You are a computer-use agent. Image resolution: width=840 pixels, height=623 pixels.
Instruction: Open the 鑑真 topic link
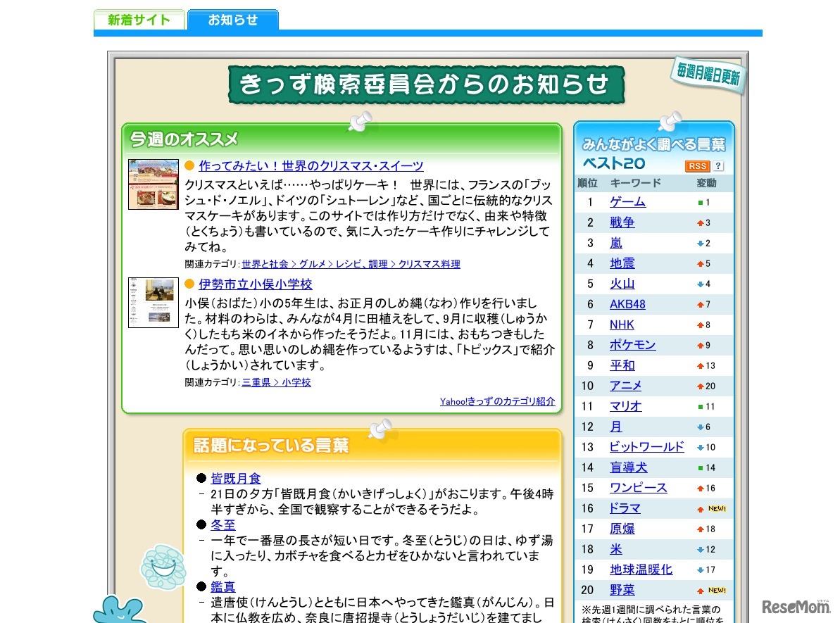[223, 587]
